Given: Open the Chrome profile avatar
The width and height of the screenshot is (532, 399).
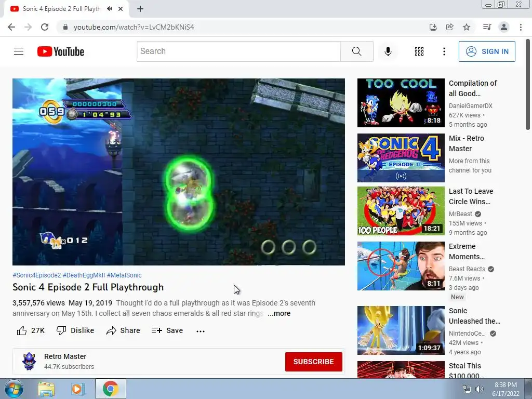Looking at the screenshot, I should tap(504, 27).
